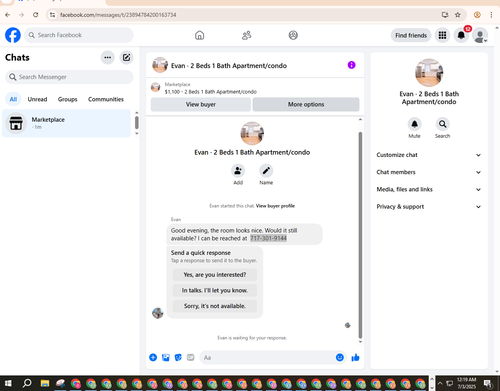This screenshot has height=391, width=500.
Task: Open the taskbar clock showing 12:19 AM
Action: tap(466, 383)
